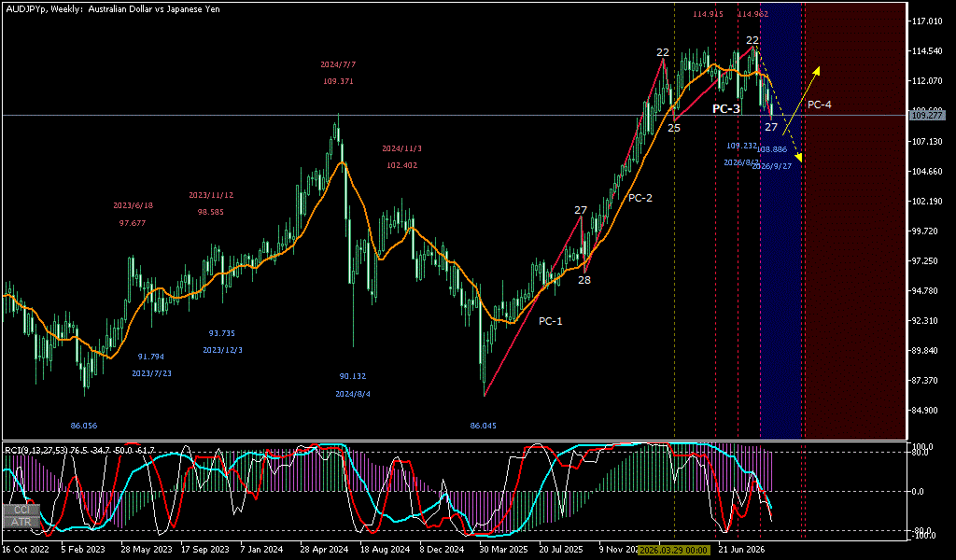
Task: Click the 89.840 price axis value
Action: click(926, 350)
